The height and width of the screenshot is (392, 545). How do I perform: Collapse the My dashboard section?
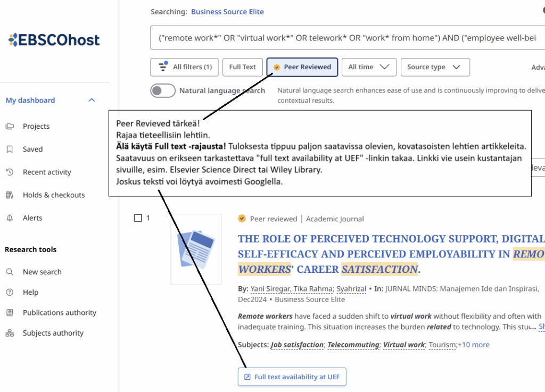(92, 100)
